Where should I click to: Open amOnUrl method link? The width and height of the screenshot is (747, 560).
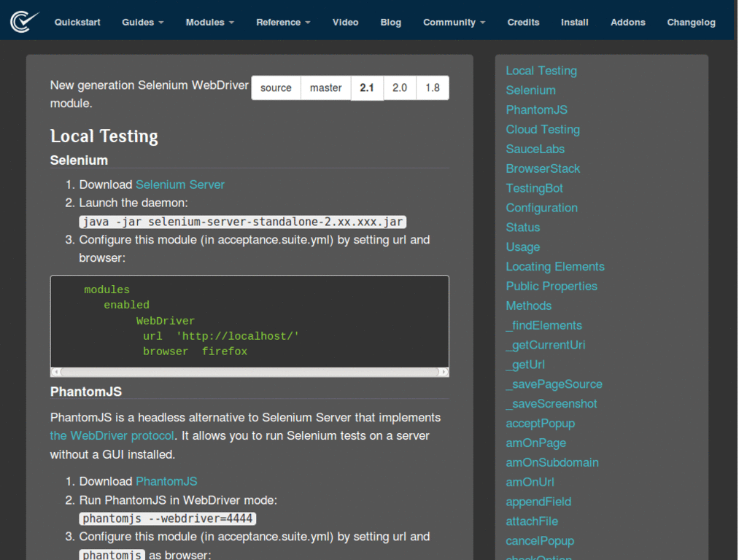coord(530,482)
